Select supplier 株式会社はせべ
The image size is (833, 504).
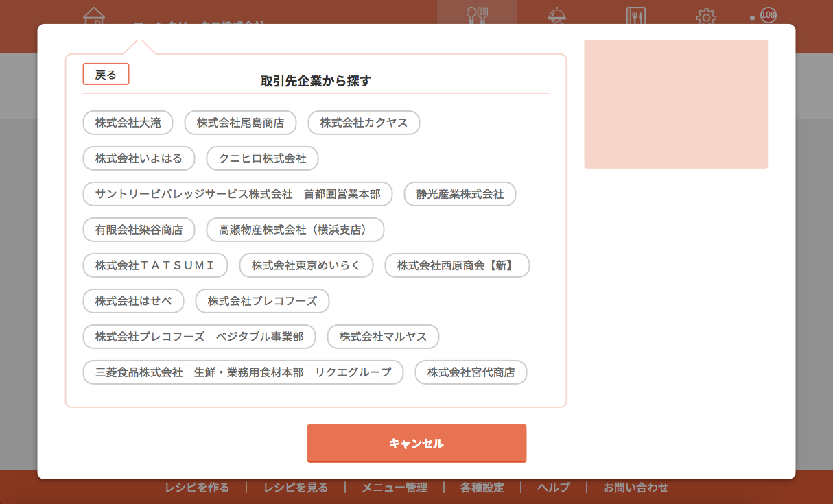[134, 301]
